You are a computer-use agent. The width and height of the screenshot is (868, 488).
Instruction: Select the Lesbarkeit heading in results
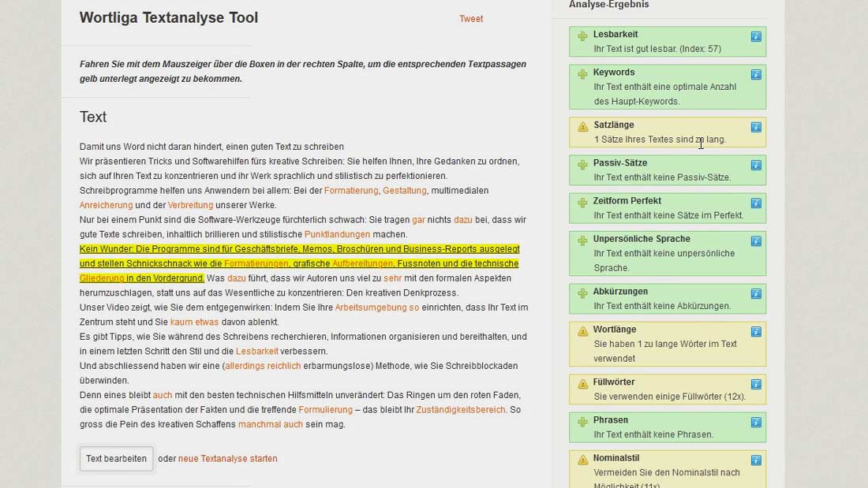(615, 35)
